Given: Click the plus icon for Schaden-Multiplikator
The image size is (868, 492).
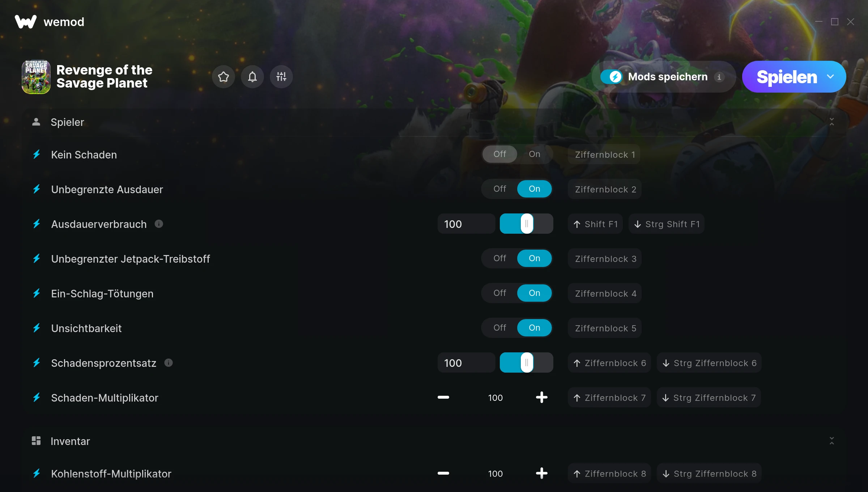Looking at the screenshot, I should 541,398.
